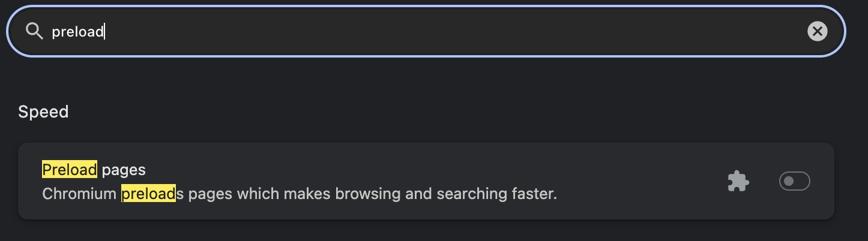Click the typed "preload" search text
Image resolution: width=868 pixels, height=241 pixels.
coord(77,32)
